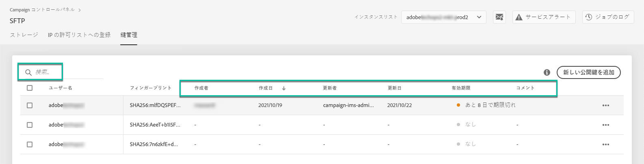Open more actions for the SHA256:7n6zkfE+d key
The height and width of the screenshot is (164, 644).
click(605, 144)
